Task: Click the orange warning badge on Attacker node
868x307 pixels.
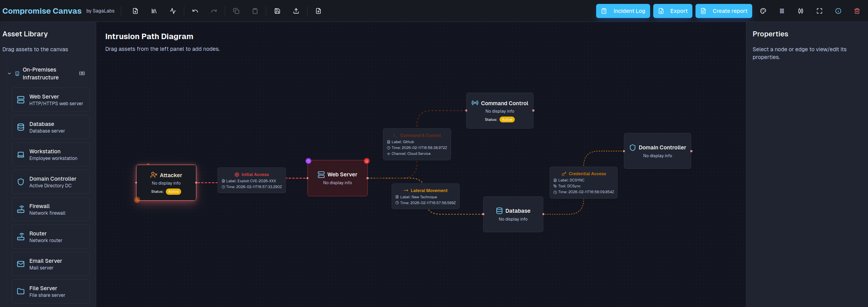Action: coord(137,200)
